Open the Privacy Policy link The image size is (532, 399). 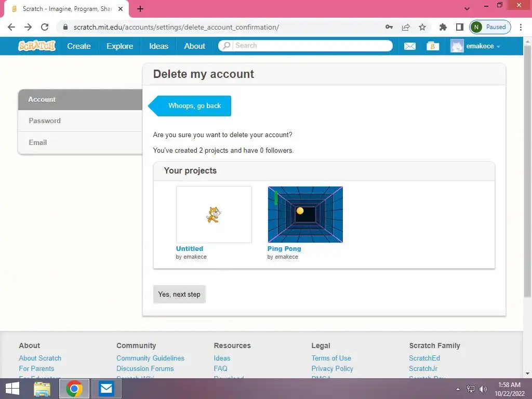332,368
